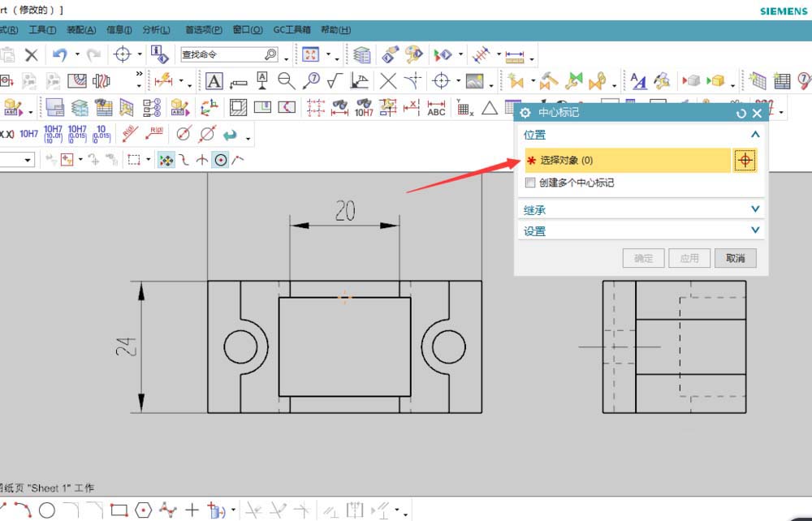Click the blue 10H7 fit tolerance icon
This screenshot has width=812, height=521.
tap(29, 134)
